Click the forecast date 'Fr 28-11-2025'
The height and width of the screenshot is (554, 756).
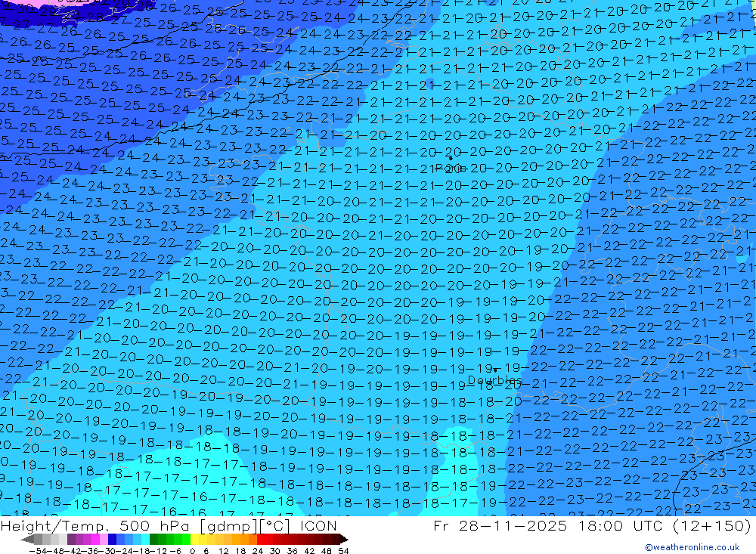pos(500,526)
